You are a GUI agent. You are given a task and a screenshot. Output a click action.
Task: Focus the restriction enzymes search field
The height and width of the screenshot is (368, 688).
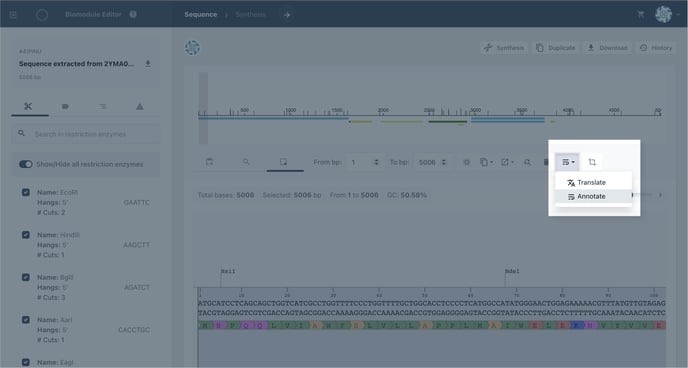86,134
